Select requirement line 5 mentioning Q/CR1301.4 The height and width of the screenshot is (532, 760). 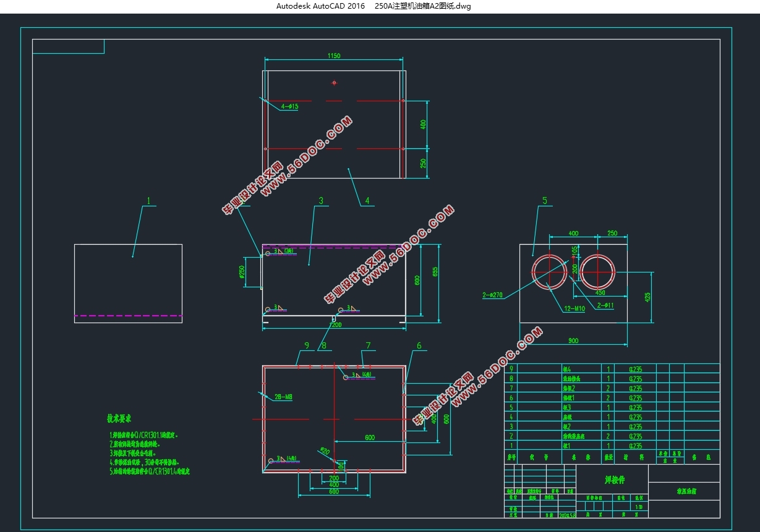click(x=149, y=471)
